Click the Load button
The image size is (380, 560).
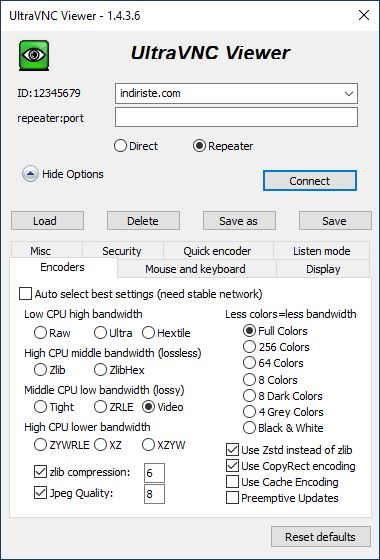coord(48,221)
